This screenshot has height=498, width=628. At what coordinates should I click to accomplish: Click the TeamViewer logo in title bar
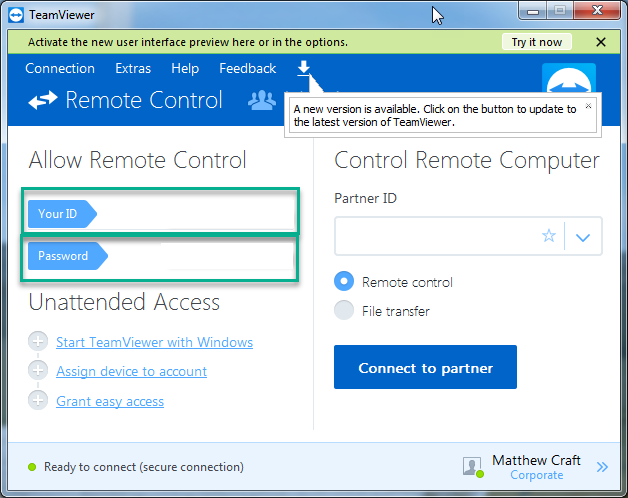point(16,15)
